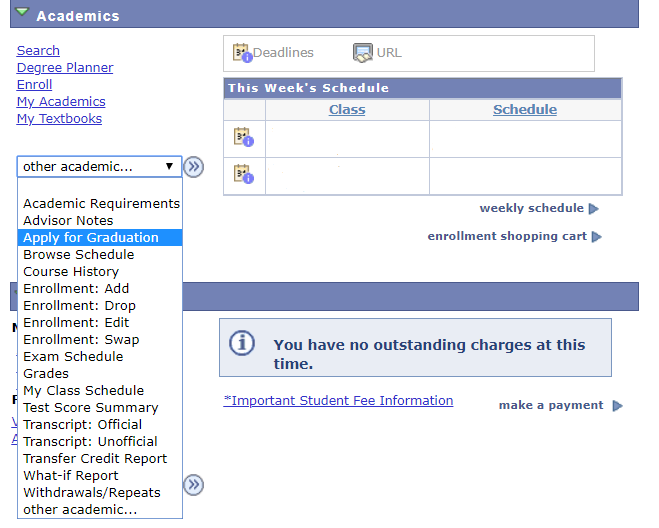This screenshot has width=659, height=528.
Task: Click the enrollment shopping cart link text
Action: (x=507, y=236)
